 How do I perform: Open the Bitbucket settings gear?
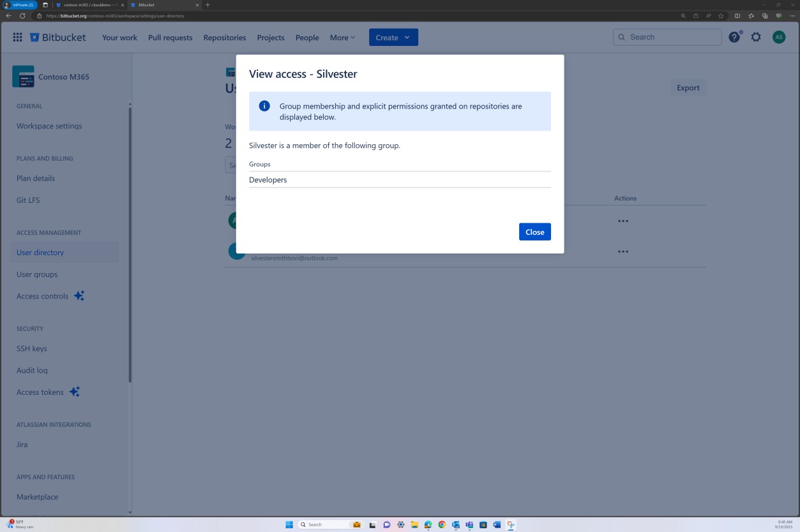(756, 37)
